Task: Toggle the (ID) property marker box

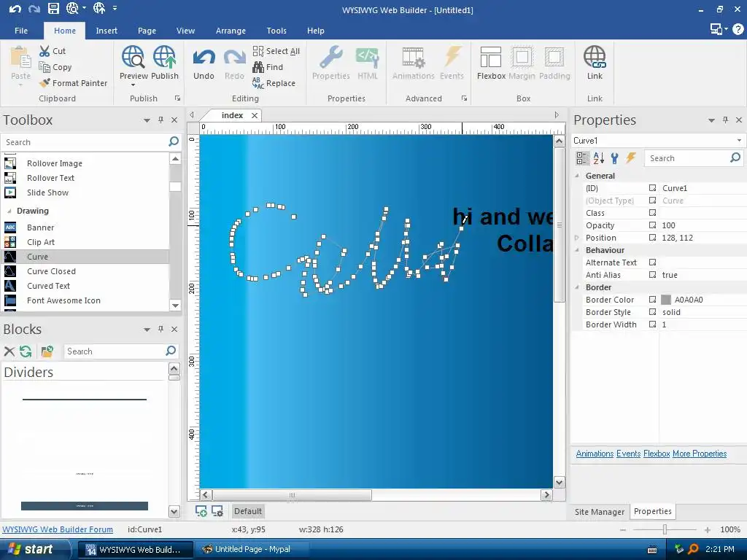Action: [x=653, y=188]
